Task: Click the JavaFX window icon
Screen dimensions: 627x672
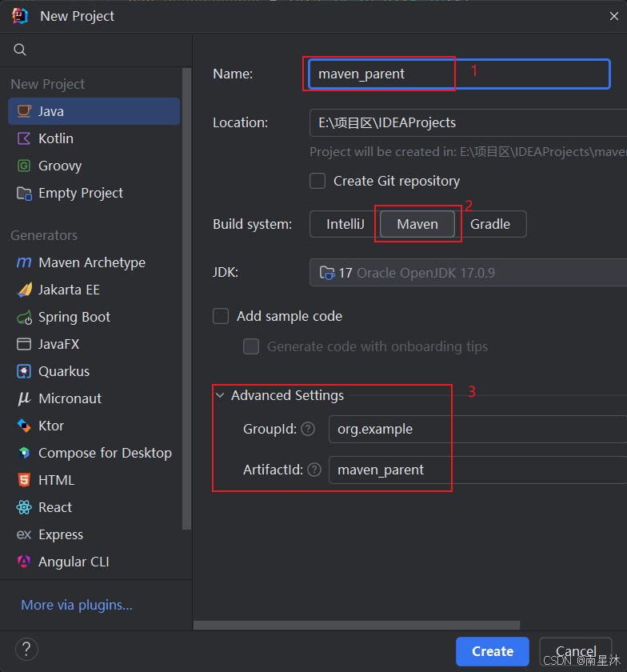Action: pos(24,344)
